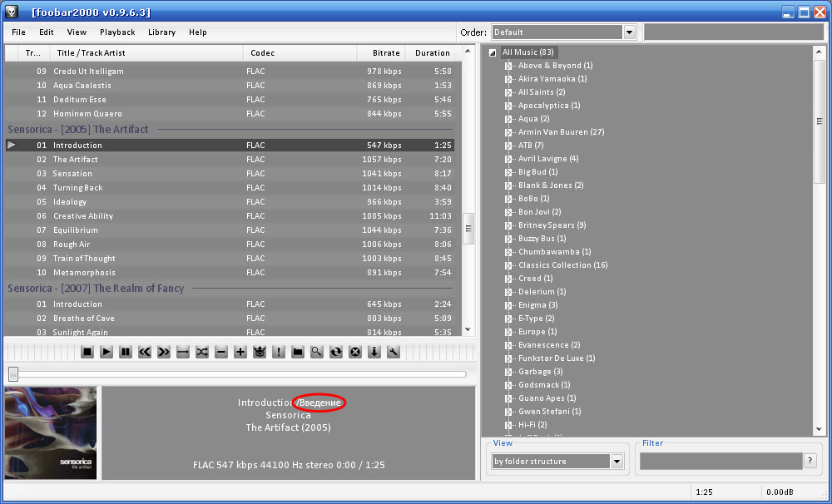Click the shuffle random playback icon
832x504 pixels.
(x=202, y=352)
